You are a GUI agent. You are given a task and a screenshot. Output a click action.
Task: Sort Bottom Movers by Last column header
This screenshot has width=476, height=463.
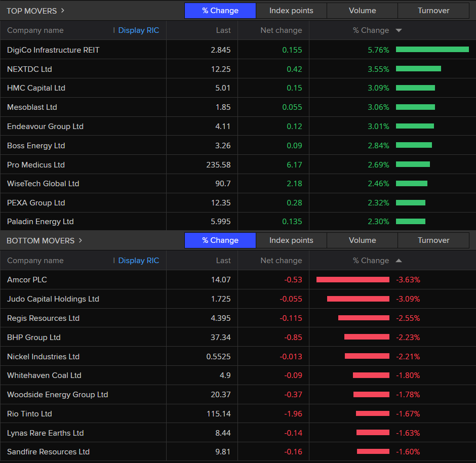tap(223, 261)
